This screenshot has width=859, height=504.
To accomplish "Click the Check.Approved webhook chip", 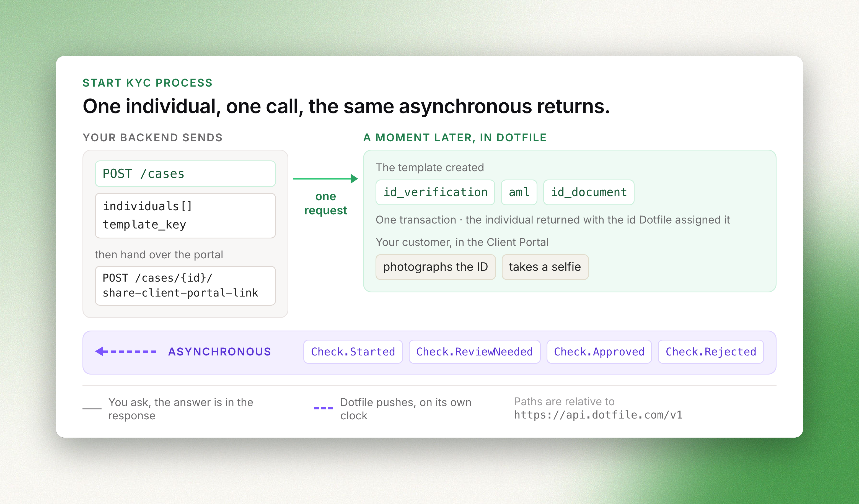I will pyautogui.click(x=599, y=352).
